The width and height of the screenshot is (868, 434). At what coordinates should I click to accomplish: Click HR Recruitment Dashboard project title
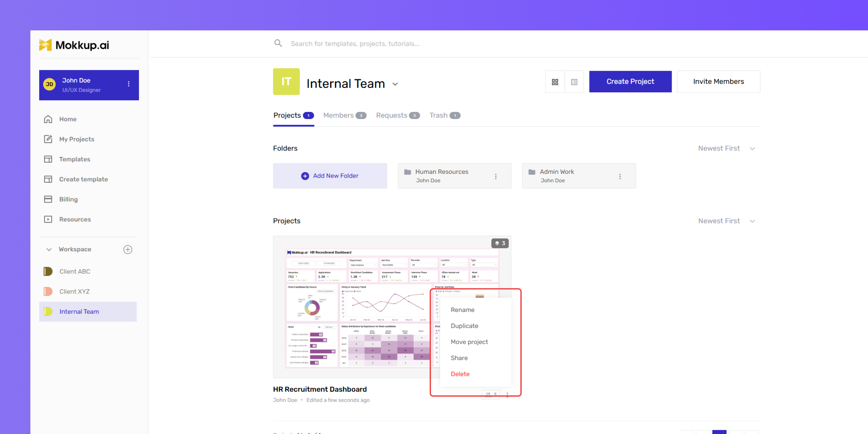[320, 389]
